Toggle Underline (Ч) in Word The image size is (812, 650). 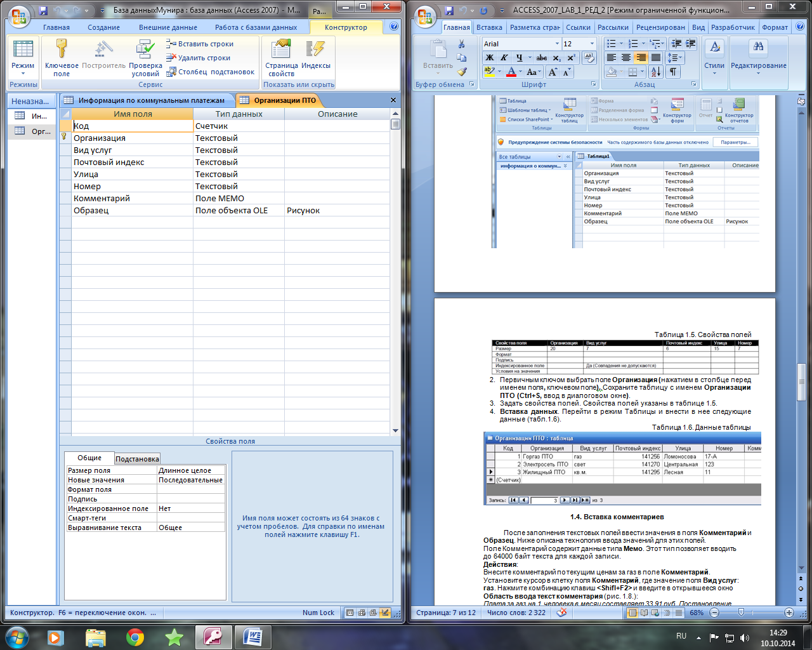point(520,58)
